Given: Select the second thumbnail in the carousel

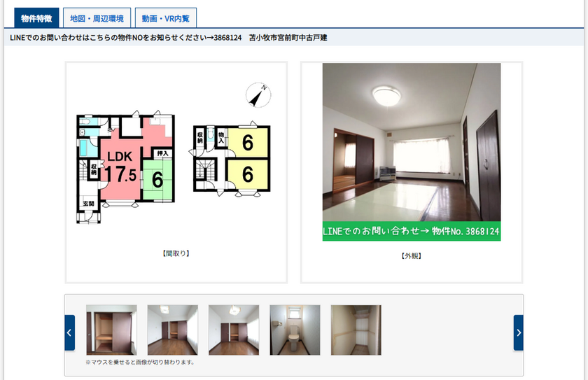Looking at the screenshot, I should pyautogui.click(x=172, y=330).
